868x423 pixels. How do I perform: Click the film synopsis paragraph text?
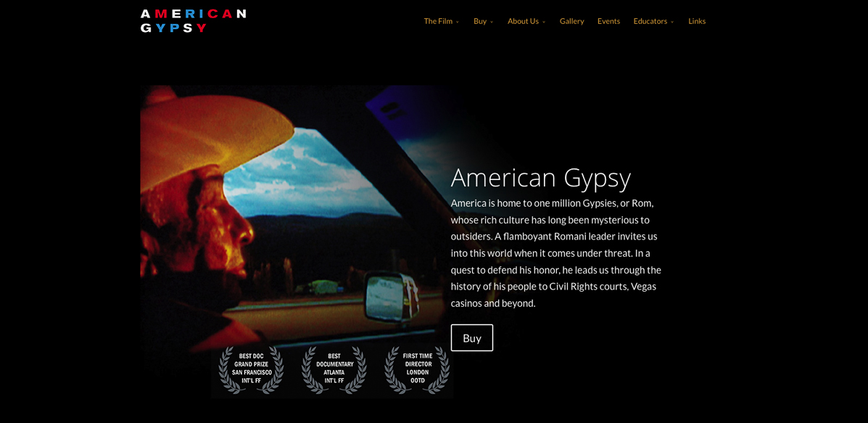(555, 252)
